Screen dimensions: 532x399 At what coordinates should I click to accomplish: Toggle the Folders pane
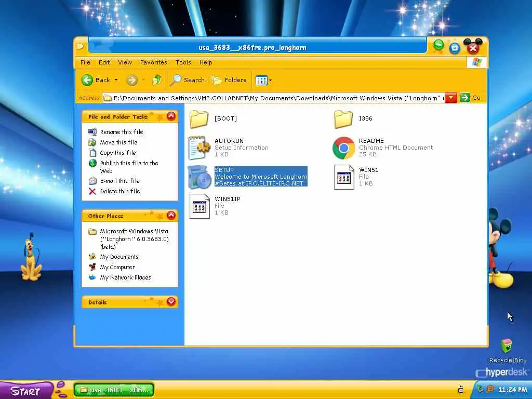click(x=229, y=80)
